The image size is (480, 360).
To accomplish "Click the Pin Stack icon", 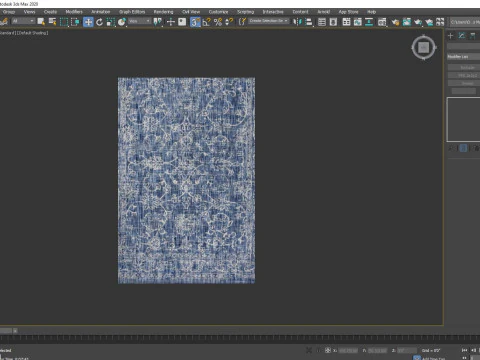I will (451, 148).
